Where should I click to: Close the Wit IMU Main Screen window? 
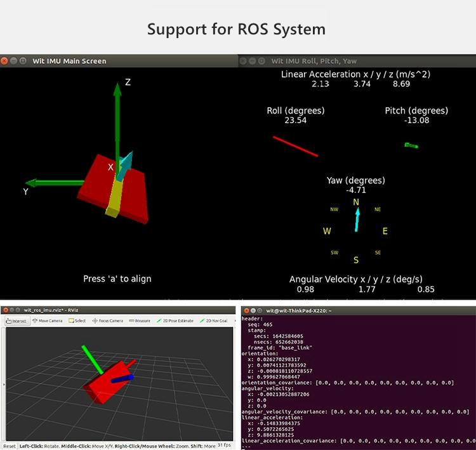[5, 61]
